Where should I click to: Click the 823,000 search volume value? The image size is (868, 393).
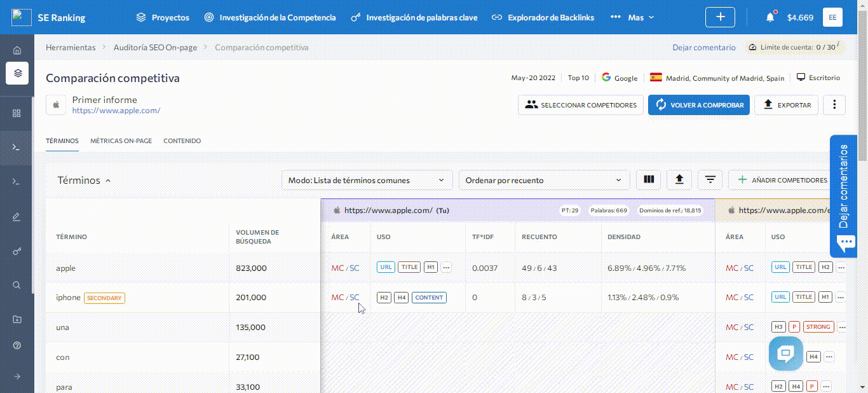tap(251, 268)
